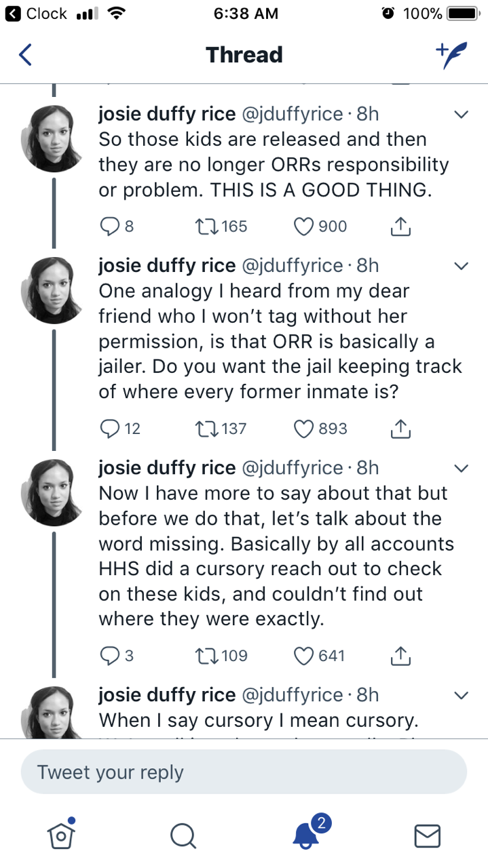Tap the compose new tweet feather icon

click(452, 56)
